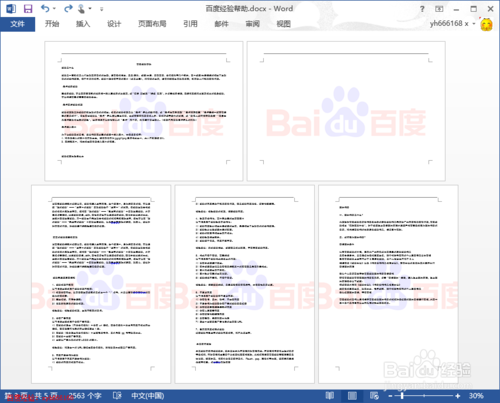
Task: Redo the last action
Action: (68, 8)
